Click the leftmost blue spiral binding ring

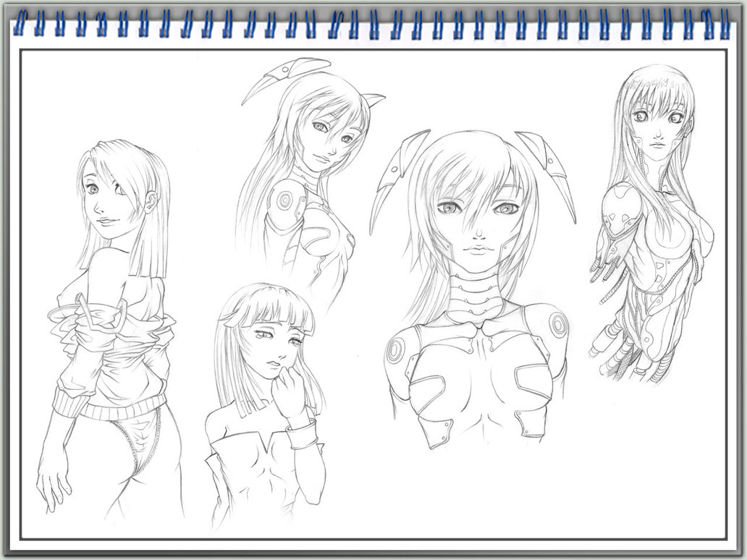19,23
